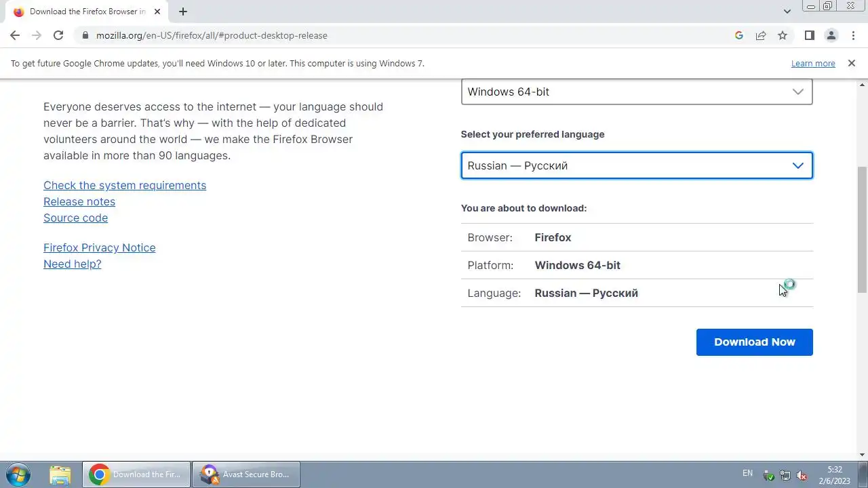This screenshot has height=488, width=868.
Task: Open the Chrome profile avatar menu
Action: [x=831, y=35]
